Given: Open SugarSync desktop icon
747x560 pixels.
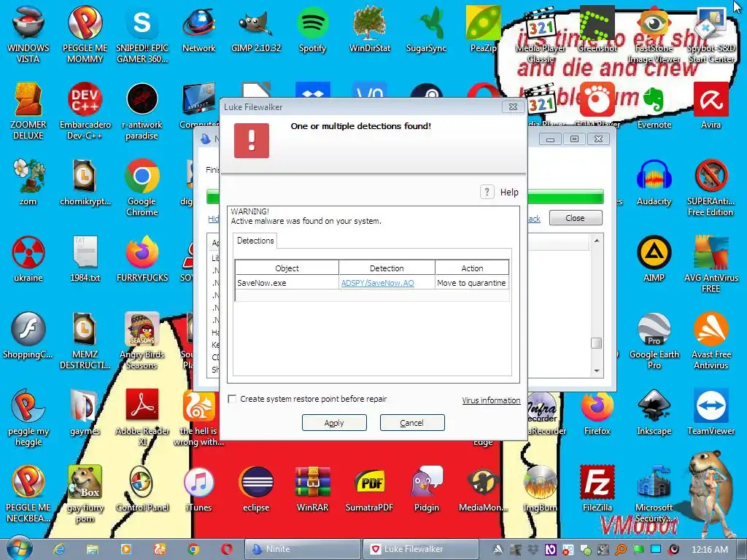Looking at the screenshot, I should (426, 29).
